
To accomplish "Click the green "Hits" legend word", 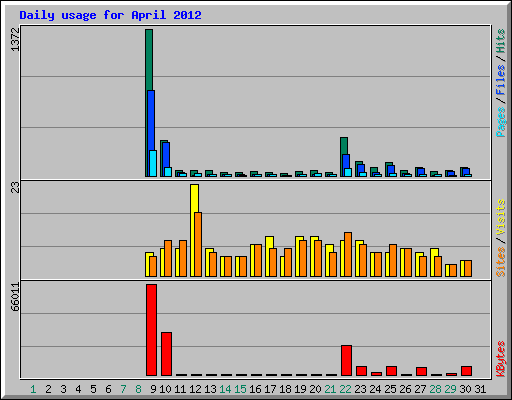I will [x=501, y=41].
